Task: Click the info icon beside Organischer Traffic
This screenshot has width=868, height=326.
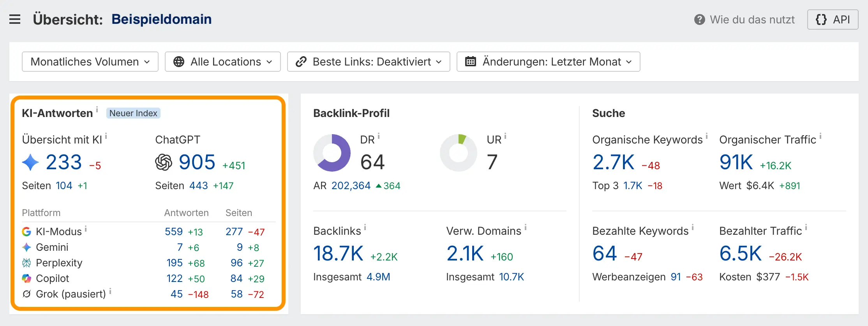Action: pos(820,136)
